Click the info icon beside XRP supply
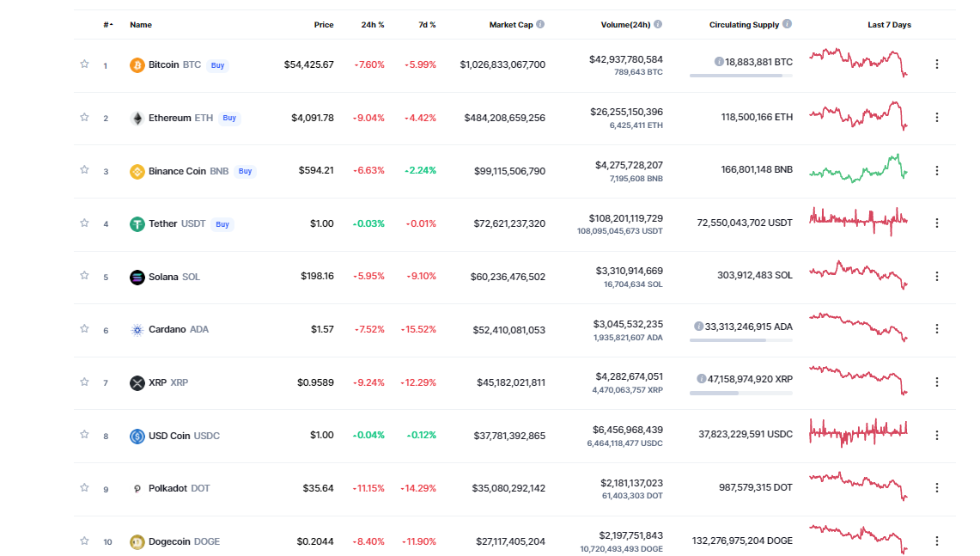Screen dimensions: 980x556 click(701, 379)
